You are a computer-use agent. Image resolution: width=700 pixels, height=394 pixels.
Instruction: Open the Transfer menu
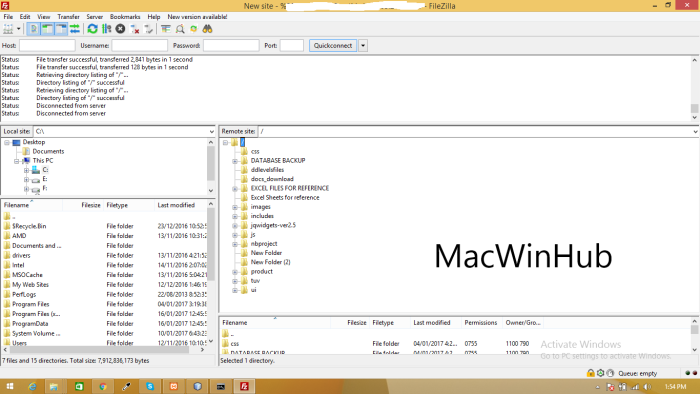coord(68,17)
